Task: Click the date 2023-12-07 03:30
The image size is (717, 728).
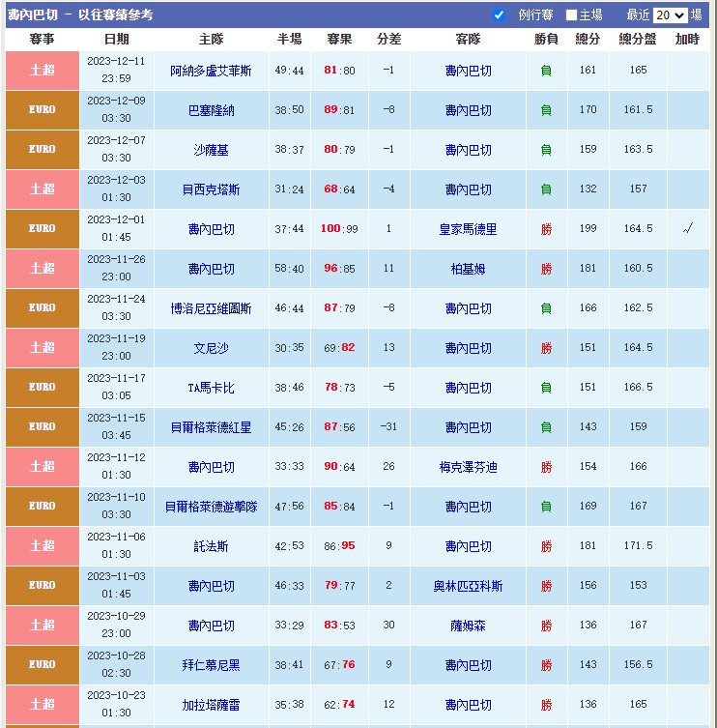Action: coord(116,149)
